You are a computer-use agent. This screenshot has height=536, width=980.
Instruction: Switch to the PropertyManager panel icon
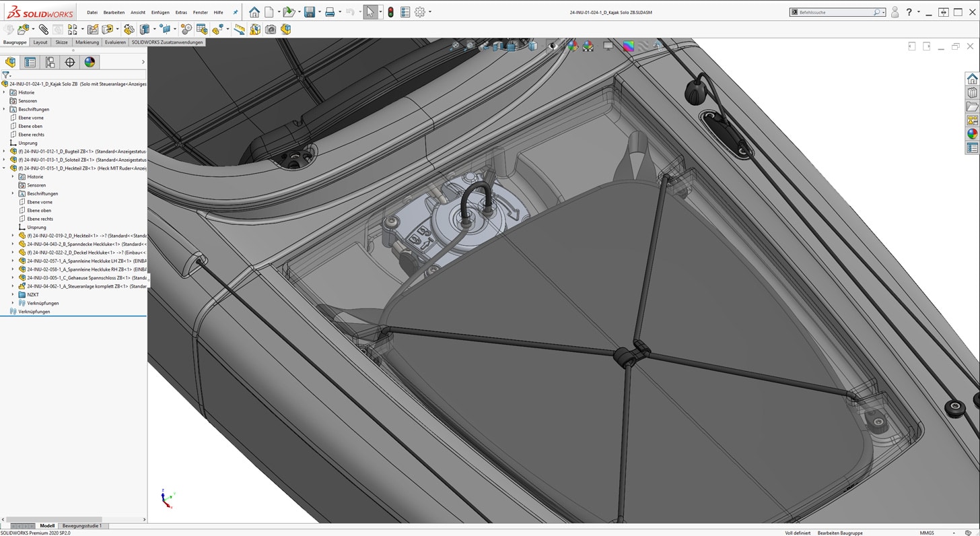pyautogui.click(x=30, y=62)
